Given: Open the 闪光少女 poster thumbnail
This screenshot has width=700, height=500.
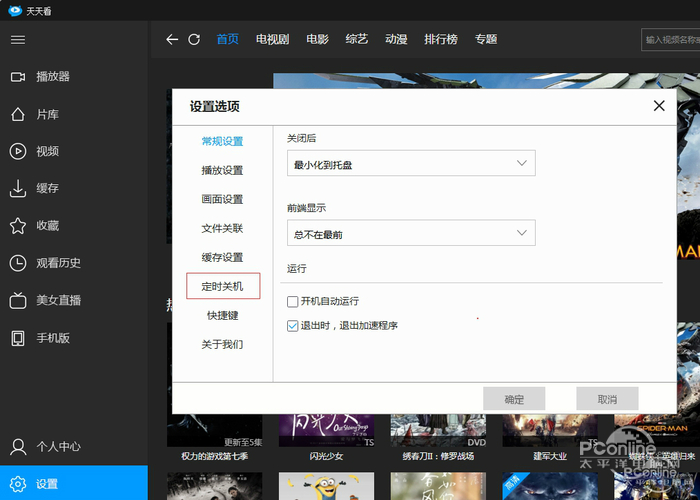Looking at the screenshot, I should coord(326,430).
